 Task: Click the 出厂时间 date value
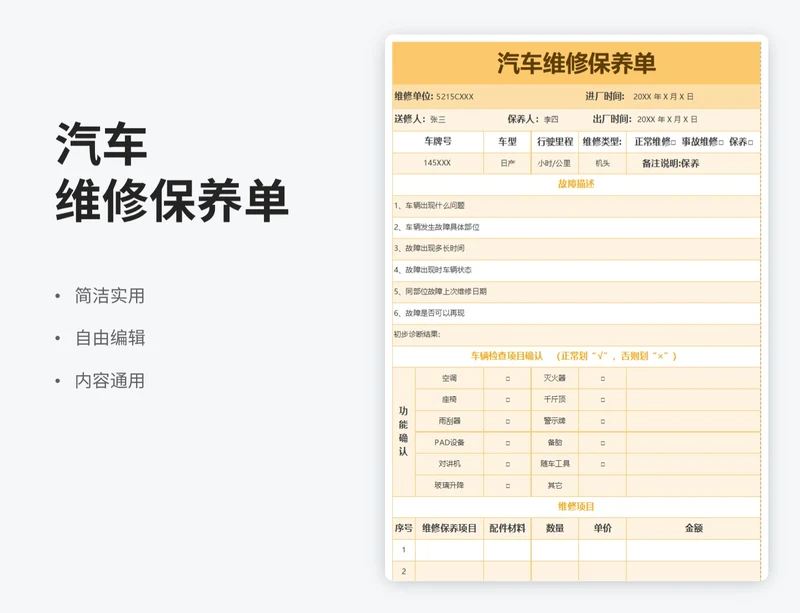(667, 119)
